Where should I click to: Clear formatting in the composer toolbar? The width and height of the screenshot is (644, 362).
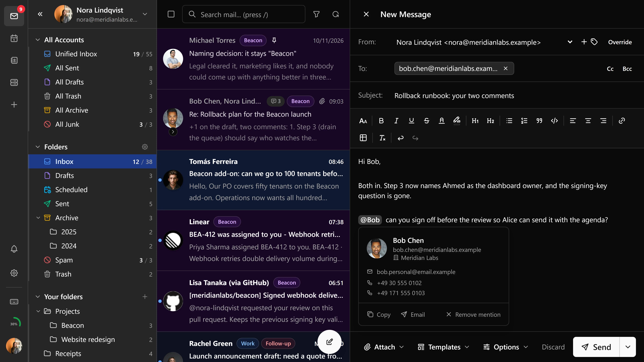tap(382, 138)
